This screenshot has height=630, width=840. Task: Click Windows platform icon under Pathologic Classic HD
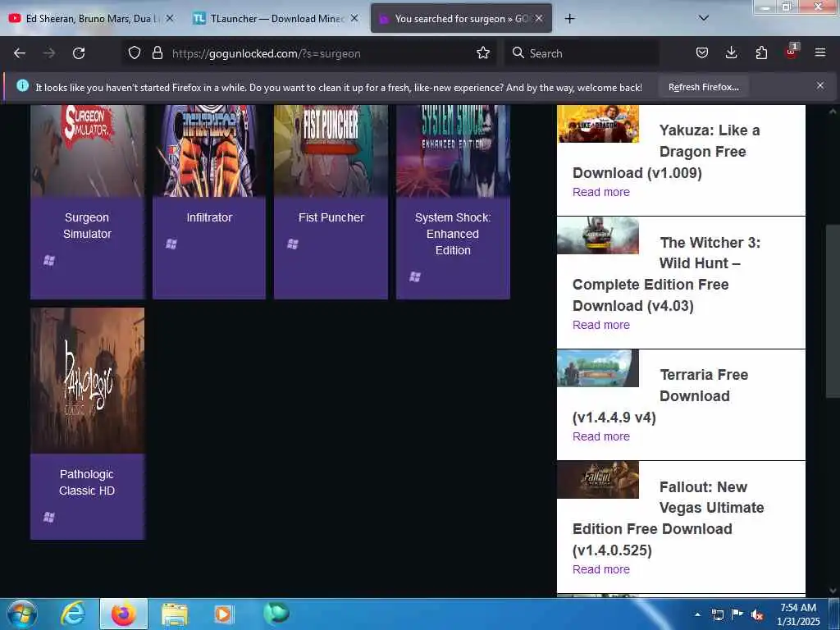48,517
